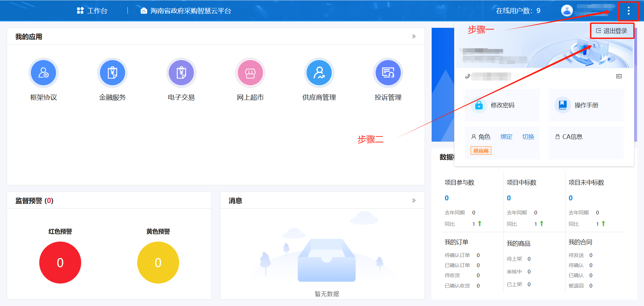Click 审核中 under 我的商品
This screenshot has width=644, height=306.
tap(514, 272)
